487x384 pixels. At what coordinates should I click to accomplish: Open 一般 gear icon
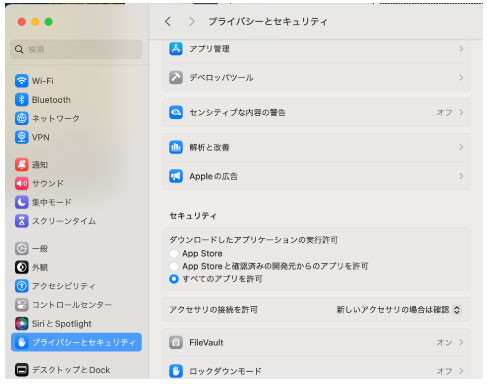[22, 248]
